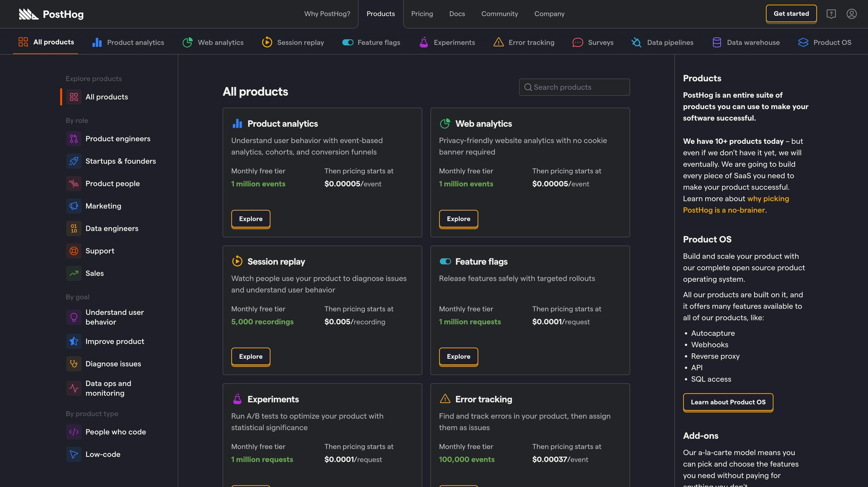Click the 'Reverse proxy' list item
The height and width of the screenshot is (487, 868).
click(x=715, y=356)
